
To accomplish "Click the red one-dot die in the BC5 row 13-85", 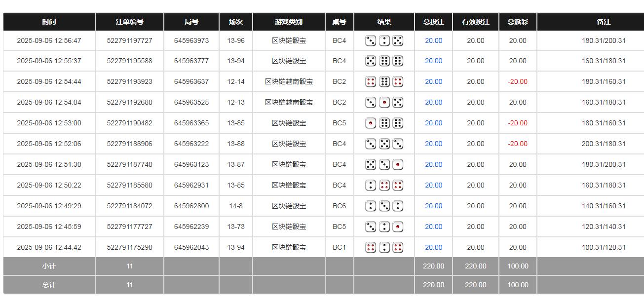I will coord(371,123).
